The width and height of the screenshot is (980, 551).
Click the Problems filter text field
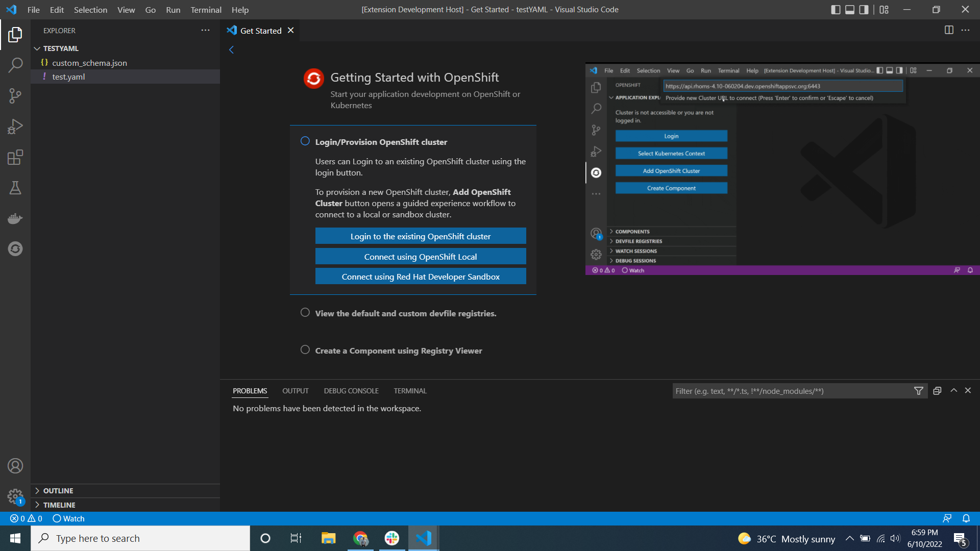pos(791,391)
